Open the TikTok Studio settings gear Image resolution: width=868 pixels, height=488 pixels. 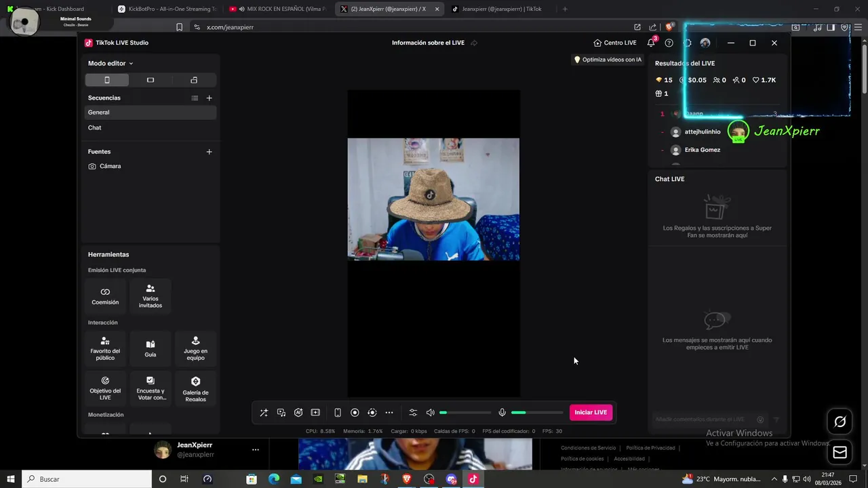point(688,43)
